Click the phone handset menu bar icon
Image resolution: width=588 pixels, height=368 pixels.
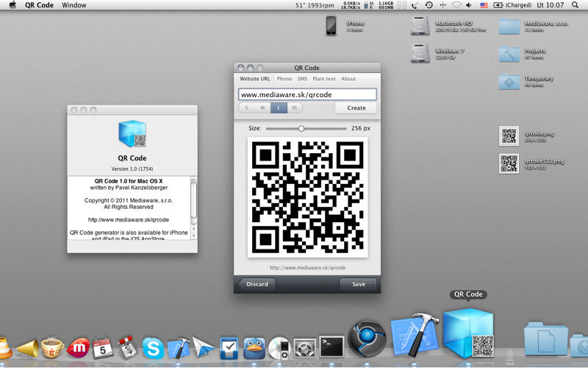pyautogui.click(x=415, y=5)
